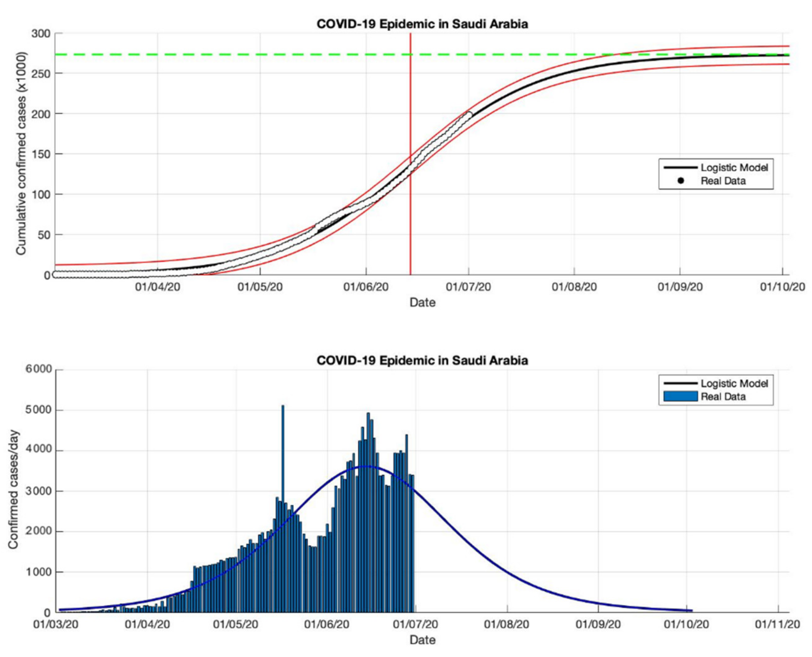
Task: Click the 01/11/20 label on bottom x-axis
Action: pyautogui.click(x=777, y=624)
